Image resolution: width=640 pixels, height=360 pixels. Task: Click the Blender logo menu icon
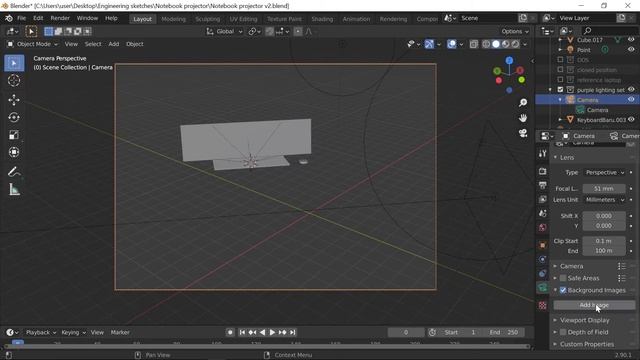point(9,18)
